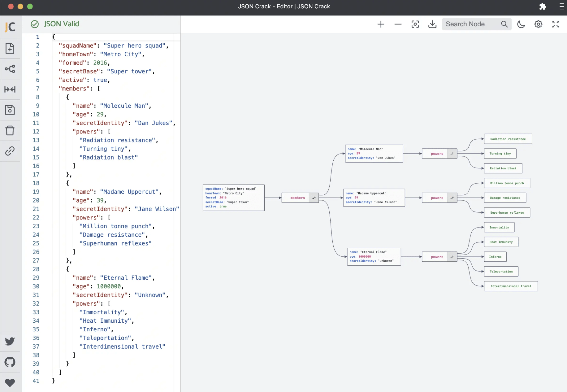Center the graph view with focus icon
The image size is (567, 392).
point(415,24)
